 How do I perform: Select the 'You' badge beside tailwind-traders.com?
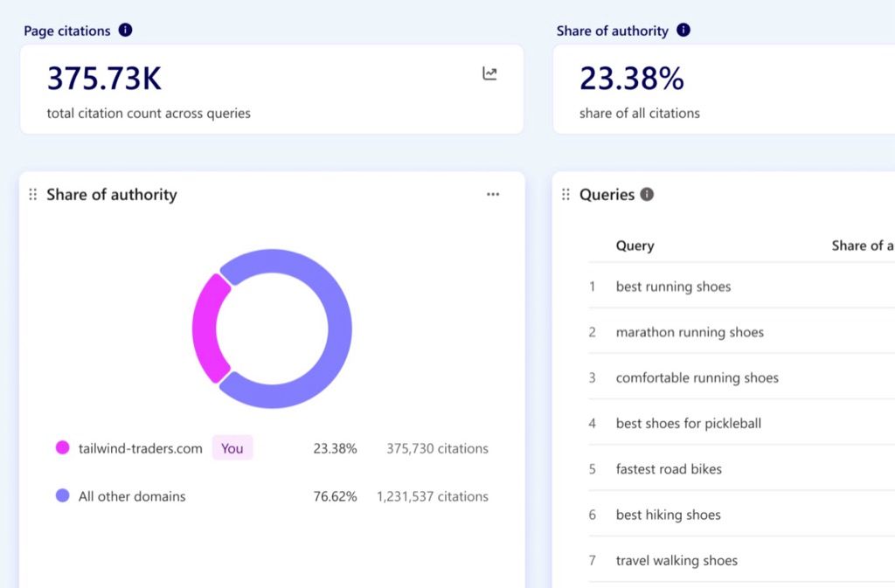tap(232, 448)
